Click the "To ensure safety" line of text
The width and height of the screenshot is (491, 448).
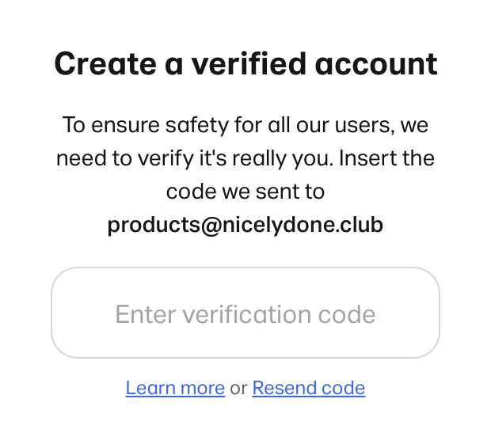tap(246, 125)
